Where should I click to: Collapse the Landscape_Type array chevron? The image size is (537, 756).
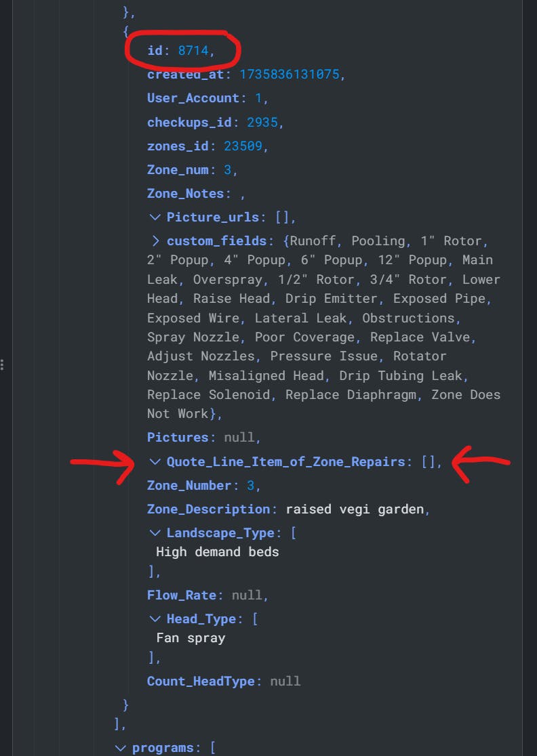pos(155,532)
